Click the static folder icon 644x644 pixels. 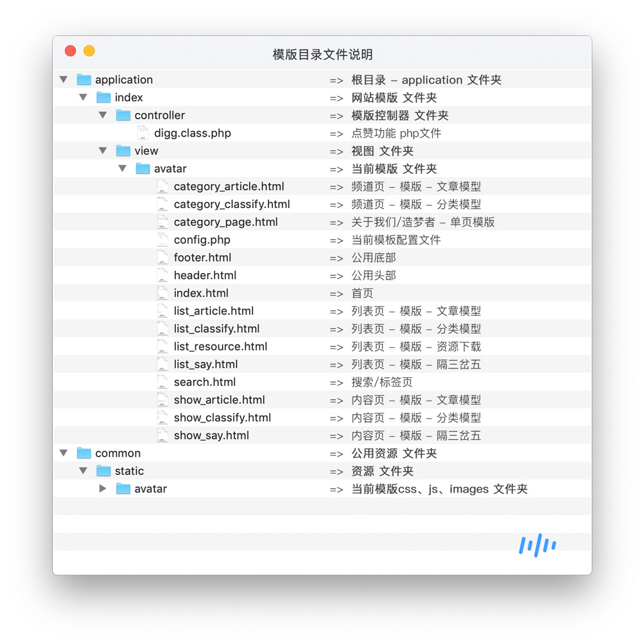point(104,471)
